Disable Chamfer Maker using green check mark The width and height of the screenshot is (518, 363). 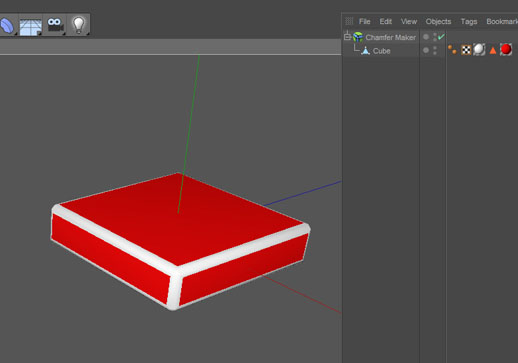coord(441,37)
